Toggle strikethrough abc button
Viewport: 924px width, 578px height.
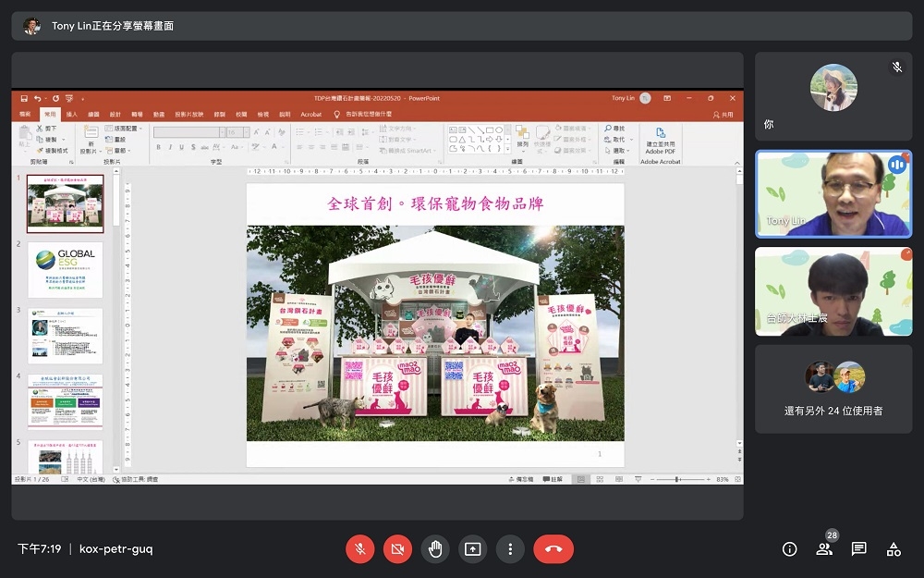point(204,147)
